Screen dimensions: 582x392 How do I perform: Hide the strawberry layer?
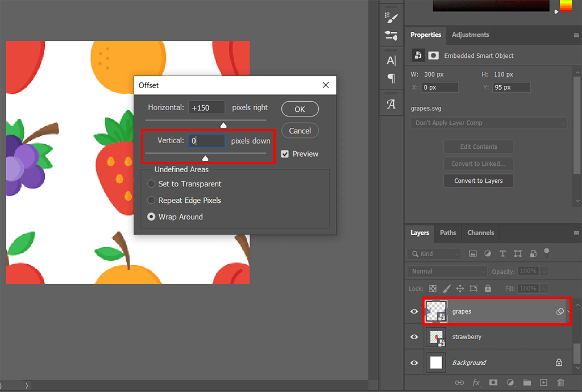pyautogui.click(x=414, y=337)
